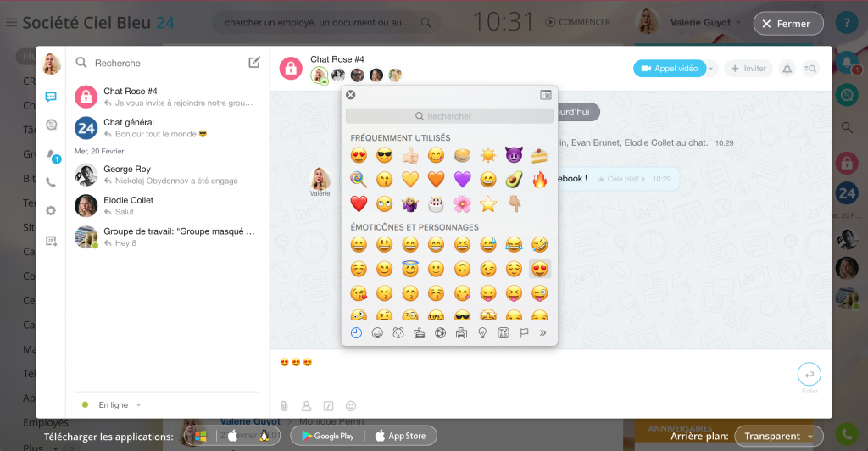
Task: Expand the Appel vidéo dropdown arrow
Action: coord(712,69)
